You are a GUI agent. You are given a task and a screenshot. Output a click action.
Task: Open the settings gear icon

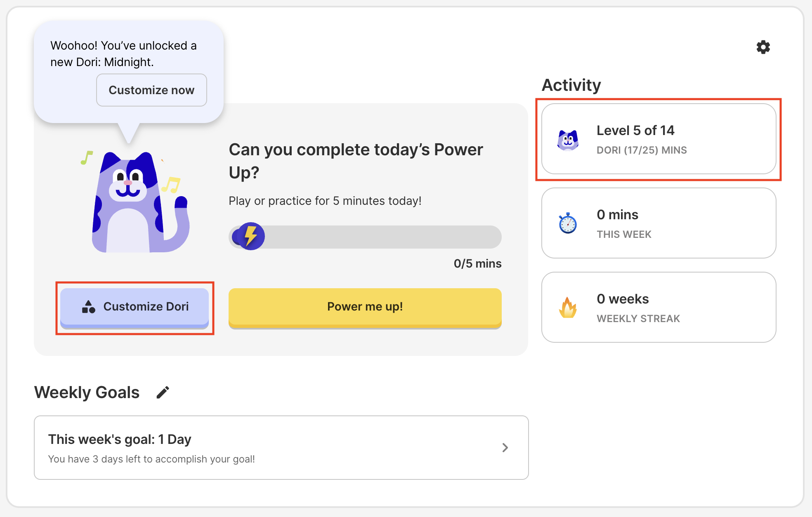point(763,47)
